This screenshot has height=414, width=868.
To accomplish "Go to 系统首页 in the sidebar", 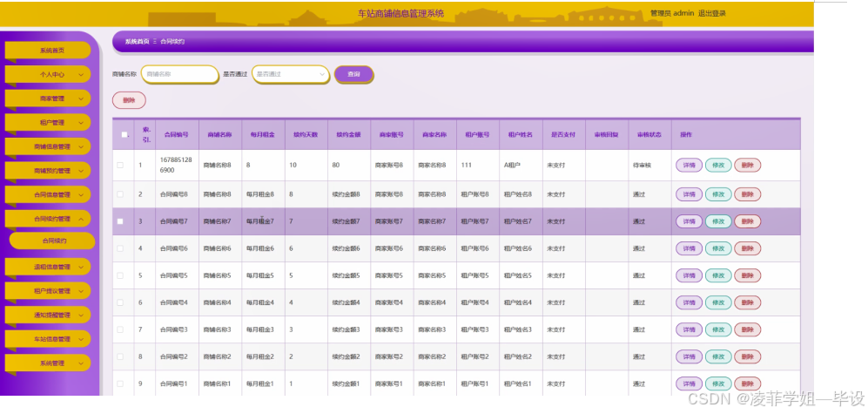I will [x=48, y=50].
